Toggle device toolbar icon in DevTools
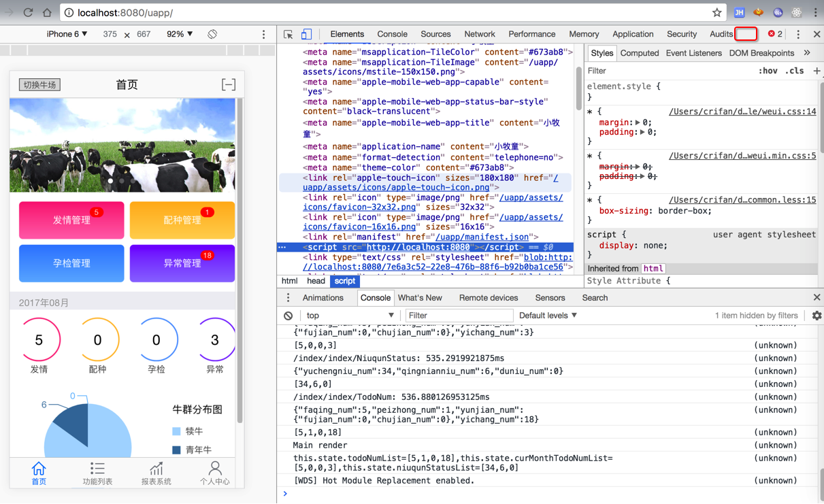The height and width of the screenshot is (504, 824). tap(306, 34)
